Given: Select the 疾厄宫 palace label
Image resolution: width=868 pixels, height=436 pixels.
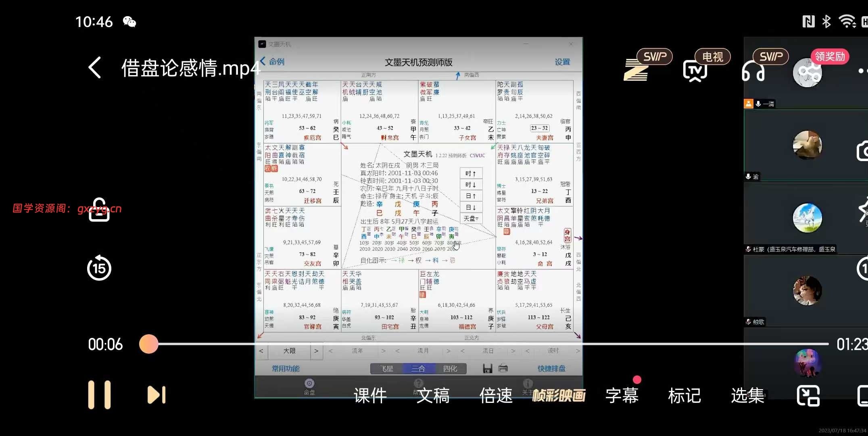Looking at the screenshot, I should coord(313,138).
